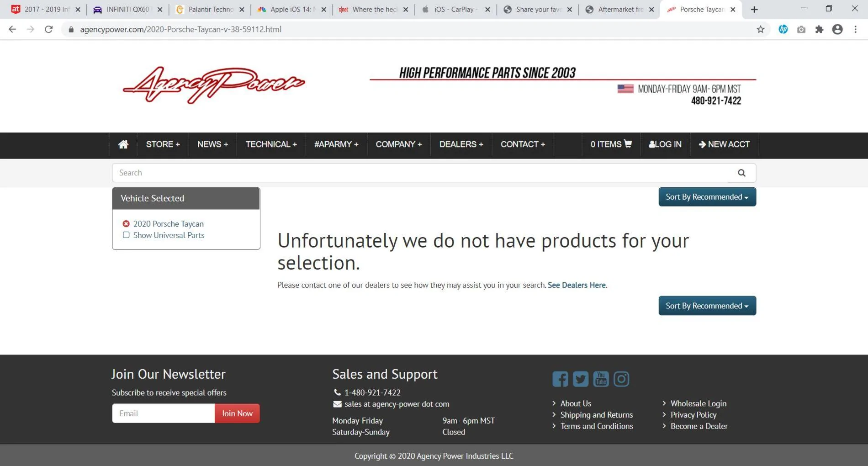Enable Show Universal Parts checkbox
868x466 pixels.
126,235
